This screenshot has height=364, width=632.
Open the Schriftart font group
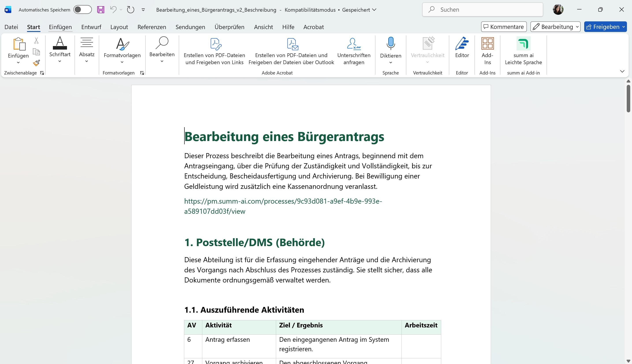pyautogui.click(x=60, y=50)
